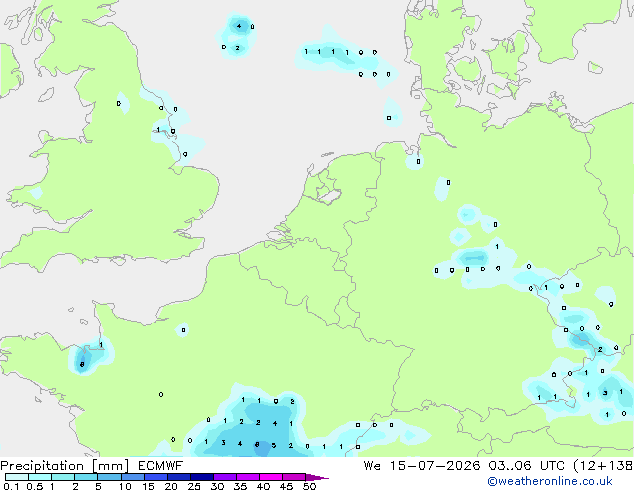The image size is (634, 490).
Task: Click the 'We' weekday abbreviation
Action: 372,466
